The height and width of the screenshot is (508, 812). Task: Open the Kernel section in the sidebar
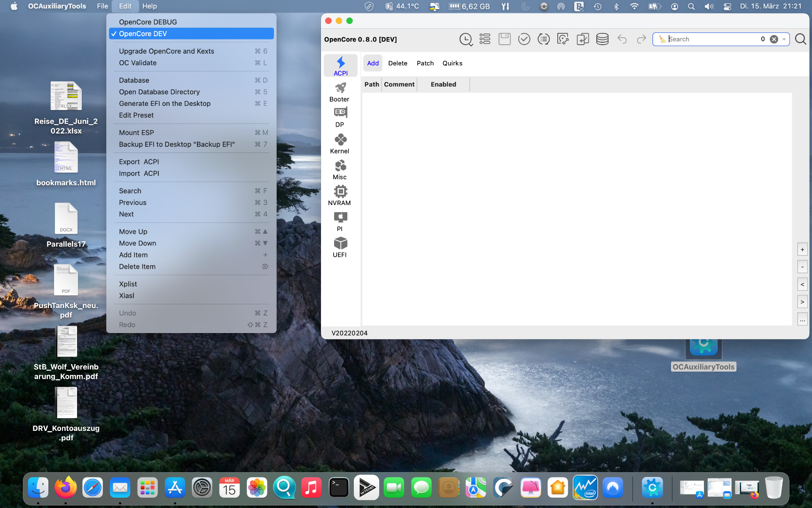[x=340, y=144]
